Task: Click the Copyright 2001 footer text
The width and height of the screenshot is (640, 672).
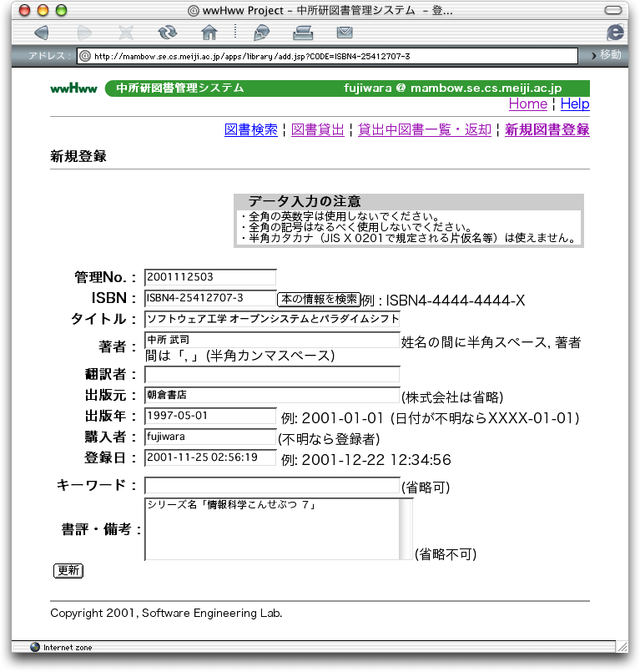Action: tap(166, 614)
